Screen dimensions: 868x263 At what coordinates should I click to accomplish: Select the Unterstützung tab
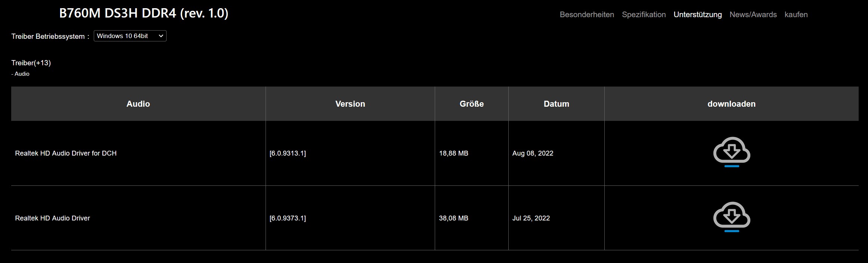tap(697, 15)
